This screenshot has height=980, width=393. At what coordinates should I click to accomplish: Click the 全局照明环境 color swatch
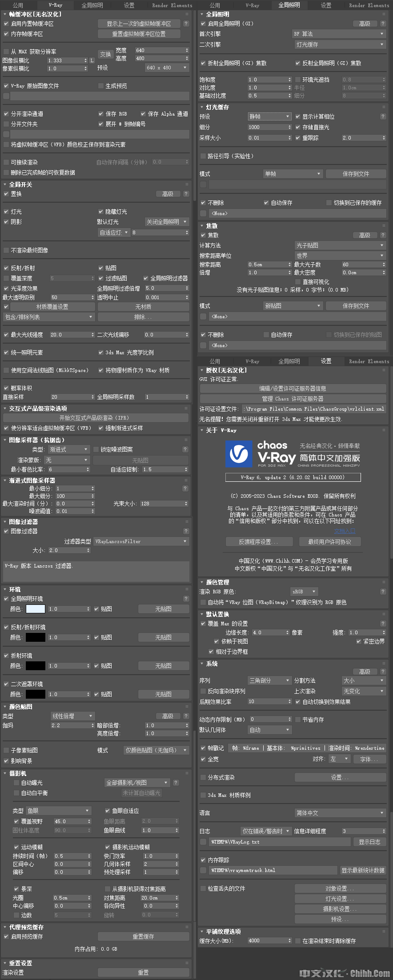pos(36,609)
